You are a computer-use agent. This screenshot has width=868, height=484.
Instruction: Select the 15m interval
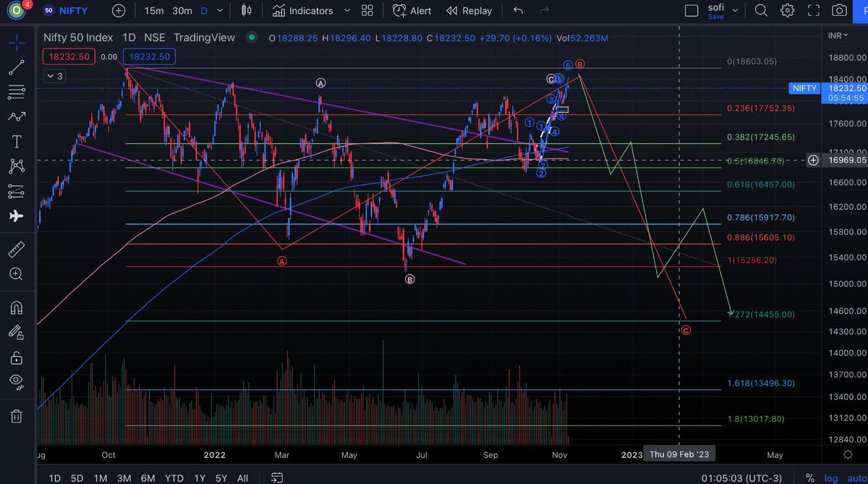click(153, 11)
